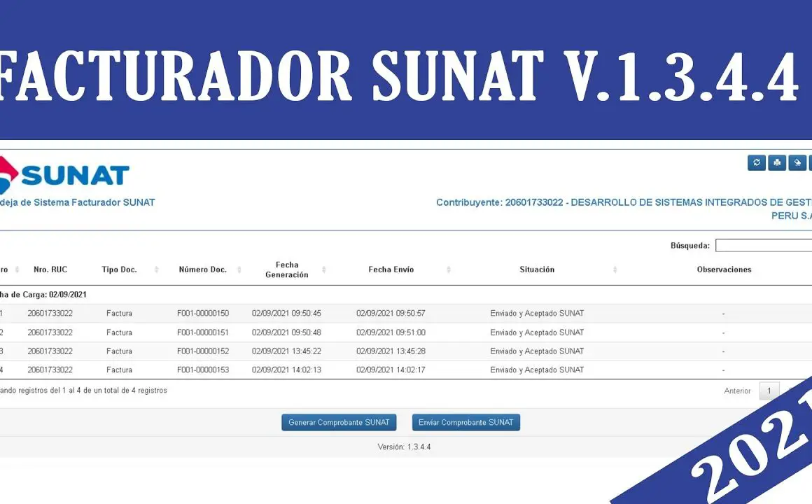Image resolution: width=812 pixels, height=504 pixels.
Task: Click send date '02/09/2021 09:51:00'
Action: click(391, 332)
